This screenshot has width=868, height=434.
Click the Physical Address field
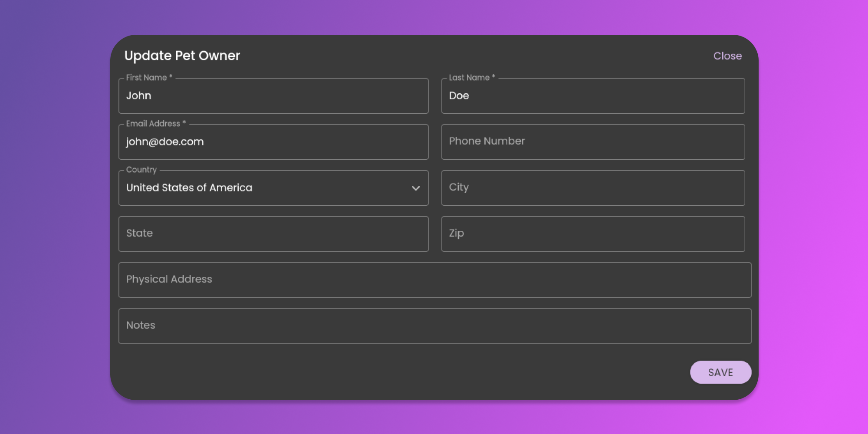434,280
